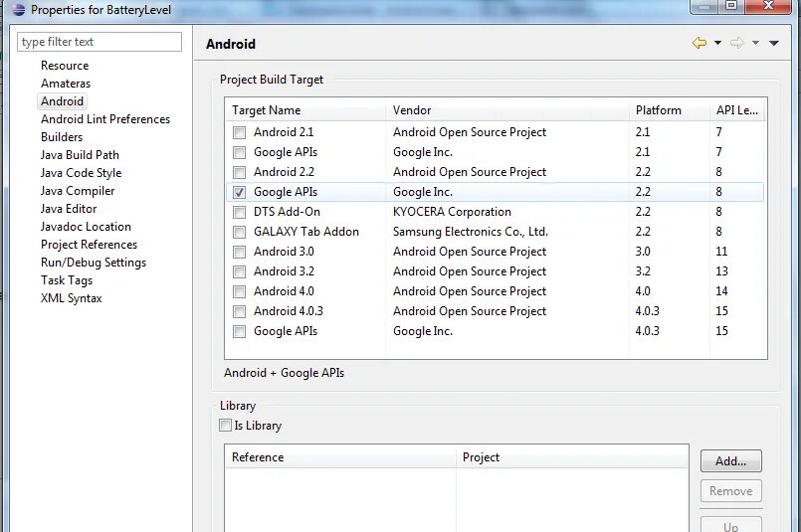Click platform '4.0' cell
The height and width of the screenshot is (532, 801).
point(643,291)
